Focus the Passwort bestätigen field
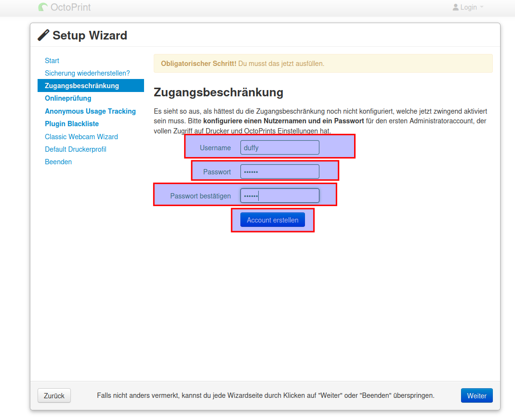Image resolution: width=515 pixels, height=420 pixels. [279, 196]
